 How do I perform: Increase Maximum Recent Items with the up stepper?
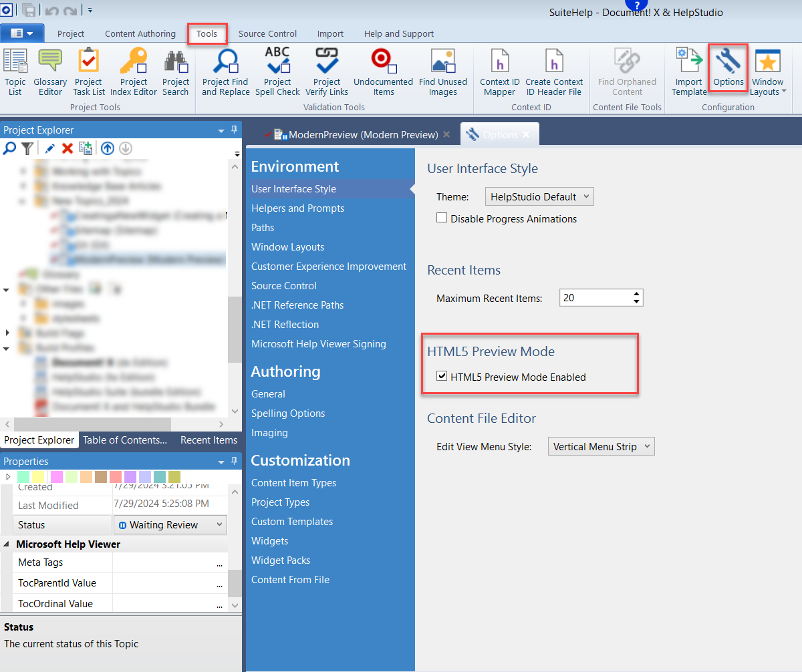[638, 293]
